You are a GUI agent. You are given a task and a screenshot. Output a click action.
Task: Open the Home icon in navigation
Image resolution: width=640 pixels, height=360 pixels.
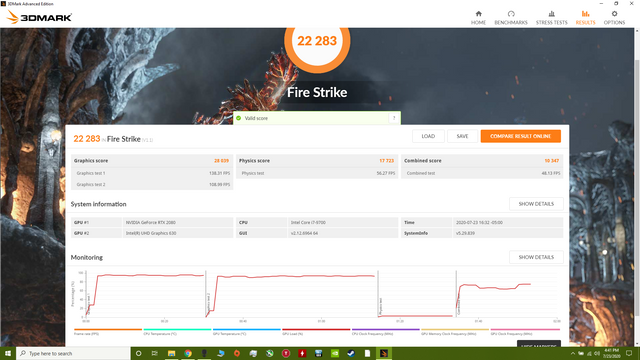[478, 14]
